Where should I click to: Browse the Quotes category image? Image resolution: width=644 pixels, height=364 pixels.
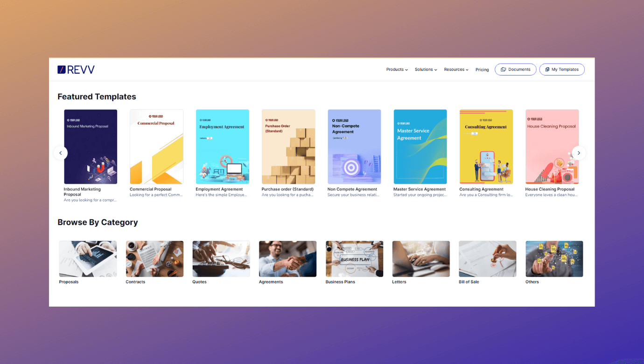pos(221,259)
